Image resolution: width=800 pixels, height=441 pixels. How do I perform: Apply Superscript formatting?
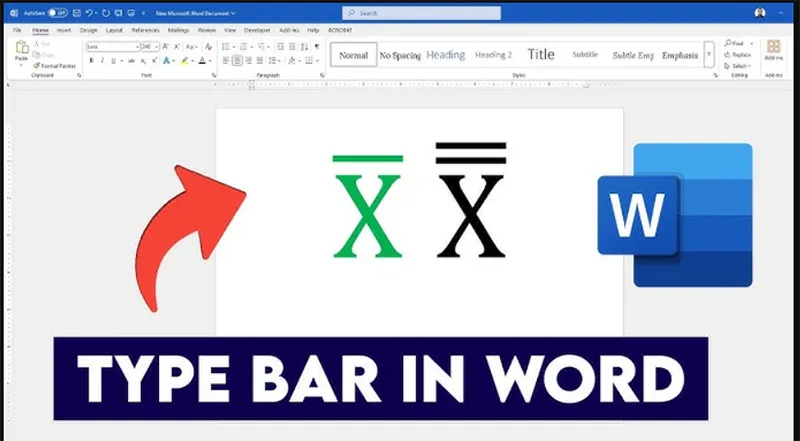coord(154,61)
